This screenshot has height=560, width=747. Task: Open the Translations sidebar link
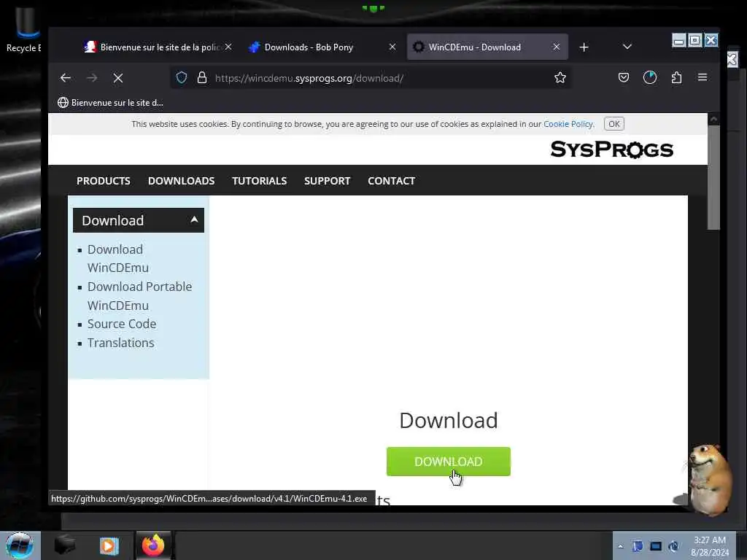tap(120, 343)
